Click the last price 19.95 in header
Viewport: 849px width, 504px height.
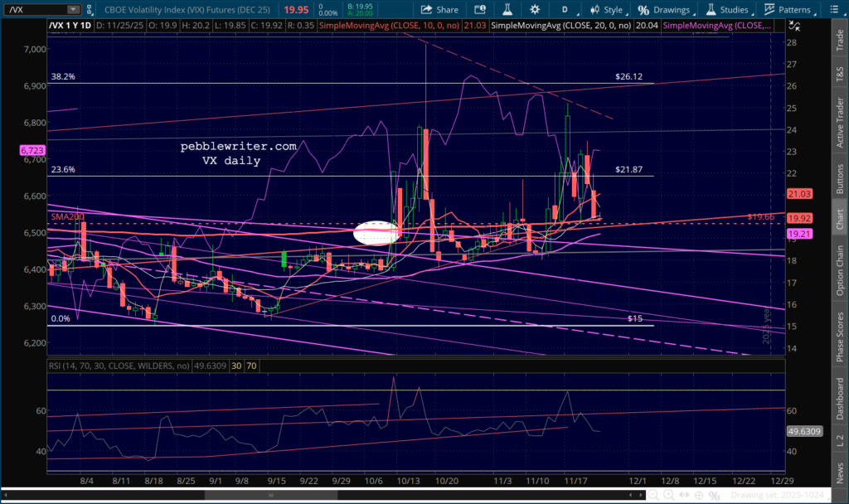[x=296, y=10]
